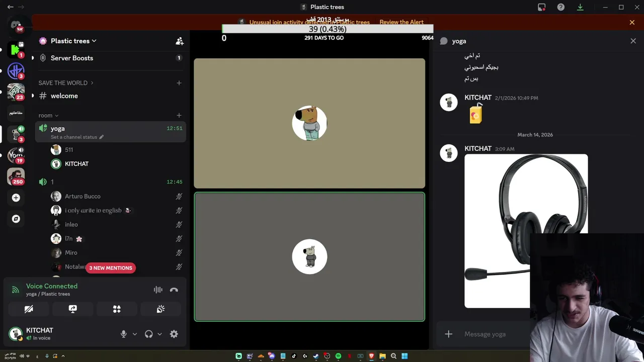Expand arrow beside welcome channel
This screenshot has width=644, height=362.
coord(33,96)
